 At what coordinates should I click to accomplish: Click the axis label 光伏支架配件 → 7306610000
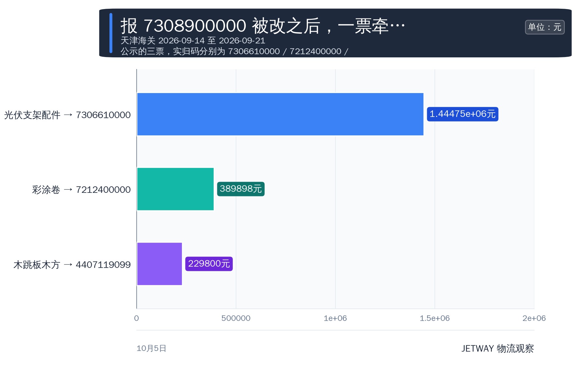(x=67, y=115)
